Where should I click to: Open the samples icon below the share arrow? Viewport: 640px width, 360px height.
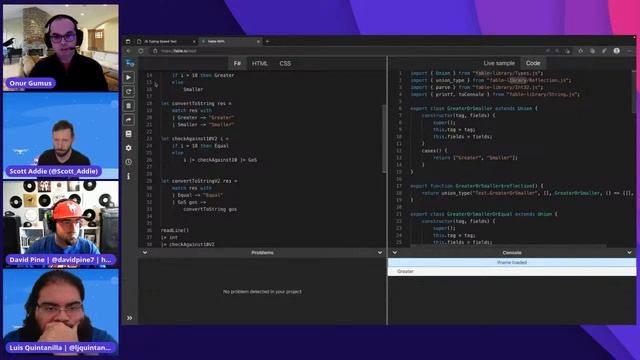(x=129, y=134)
